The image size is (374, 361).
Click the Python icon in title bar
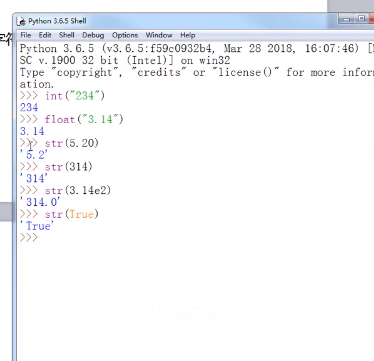(x=22, y=21)
